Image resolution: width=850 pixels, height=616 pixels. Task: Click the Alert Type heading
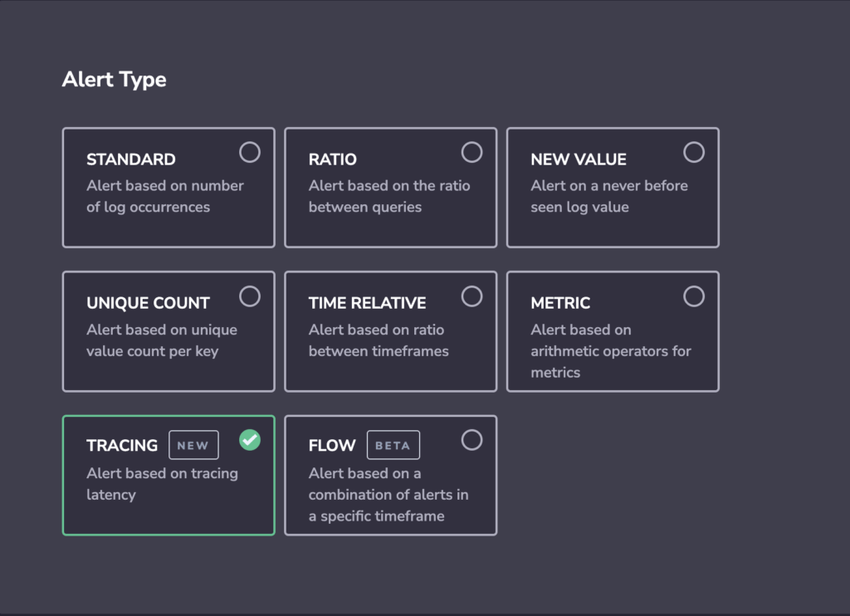click(115, 80)
